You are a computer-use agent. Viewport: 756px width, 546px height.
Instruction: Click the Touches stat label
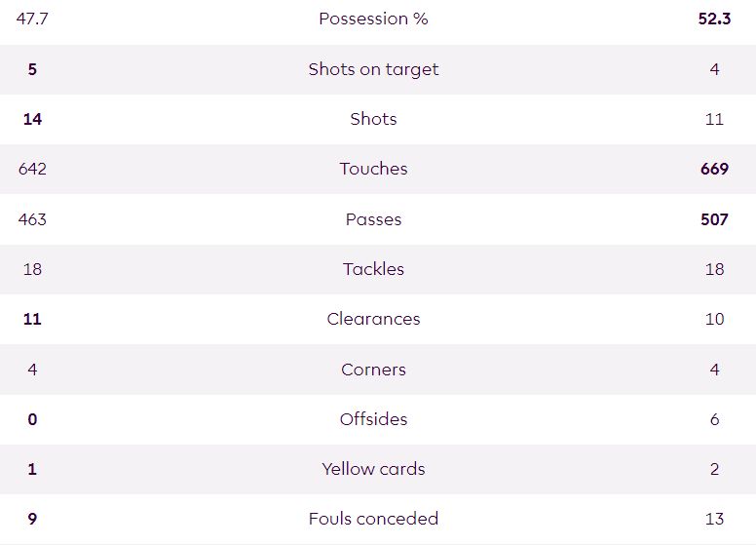pos(373,169)
